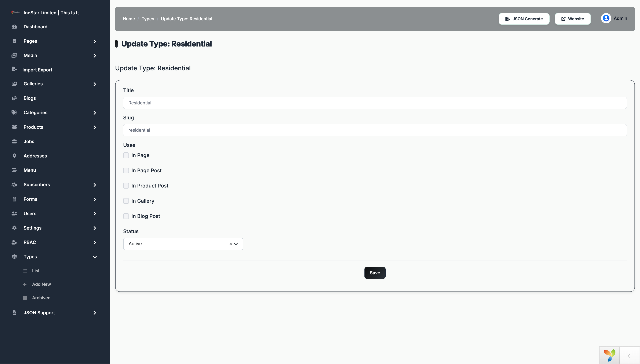Toggle the In Blog Post checkbox
This screenshot has width=640, height=364.
(126, 216)
